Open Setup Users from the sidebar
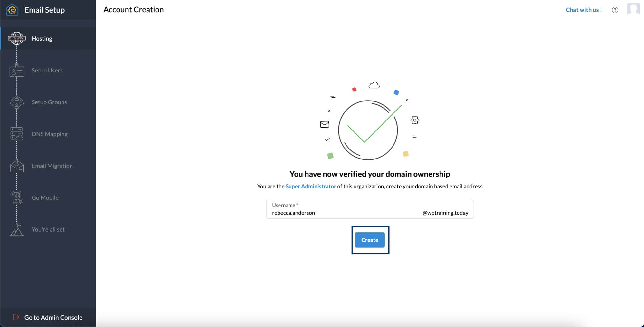 point(47,70)
